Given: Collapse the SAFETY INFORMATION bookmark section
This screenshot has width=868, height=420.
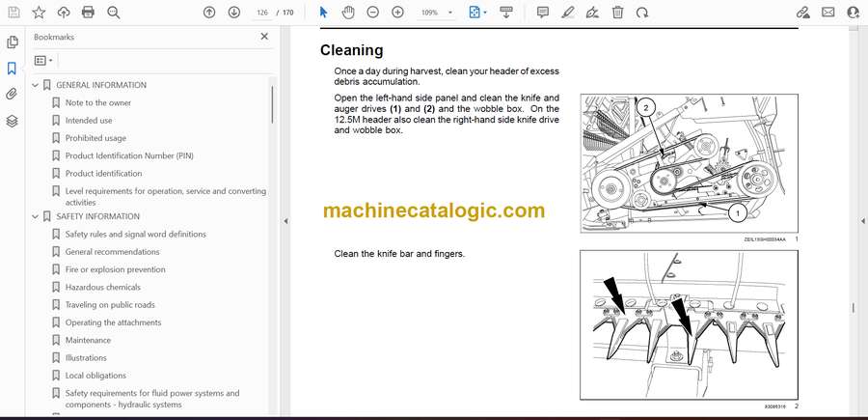Looking at the screenshot, I should coord(36,216).
